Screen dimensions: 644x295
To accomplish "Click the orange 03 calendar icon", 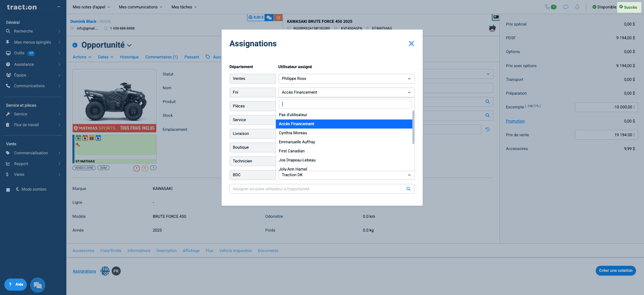I will pyautogui.click(x=92, y=138).
